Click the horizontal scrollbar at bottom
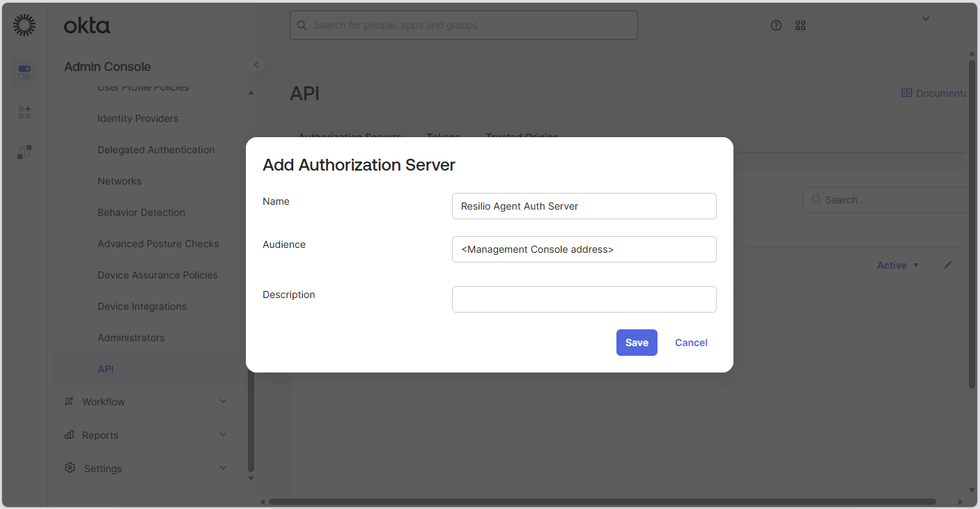Viewport: 980px width, 509px height. click(x=602, y=501)
